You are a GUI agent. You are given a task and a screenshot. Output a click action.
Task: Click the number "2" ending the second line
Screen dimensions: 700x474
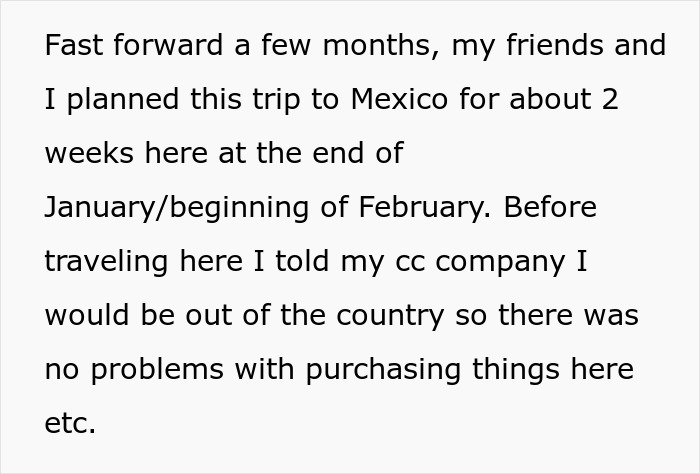[x=609, y=100]
